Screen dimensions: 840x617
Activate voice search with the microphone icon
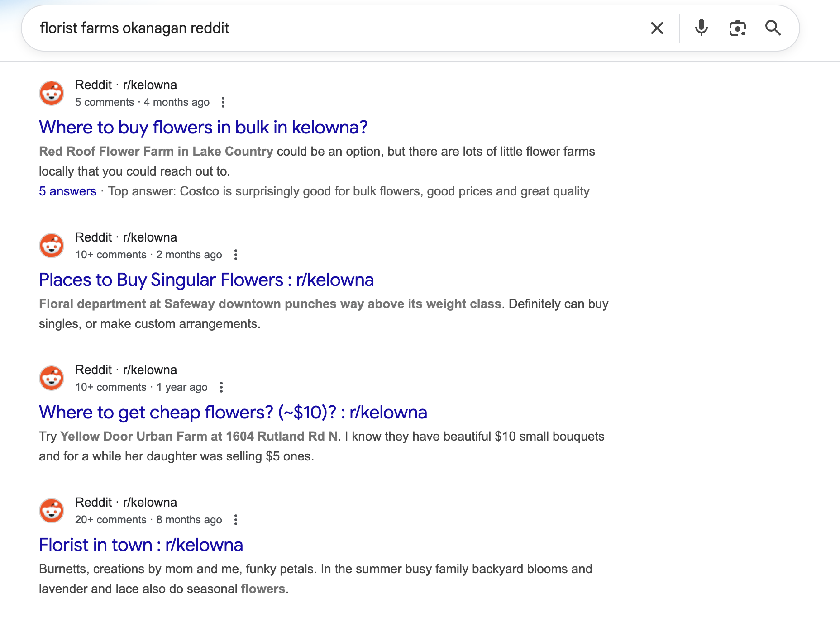coord(701,28)
